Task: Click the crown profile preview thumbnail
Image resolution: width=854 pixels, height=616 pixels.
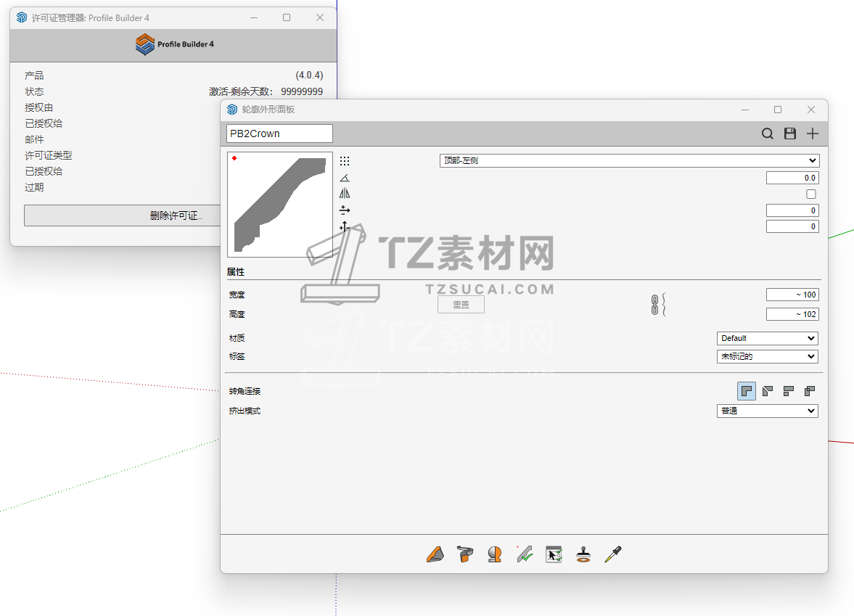Action: click(x=280, y=204)
